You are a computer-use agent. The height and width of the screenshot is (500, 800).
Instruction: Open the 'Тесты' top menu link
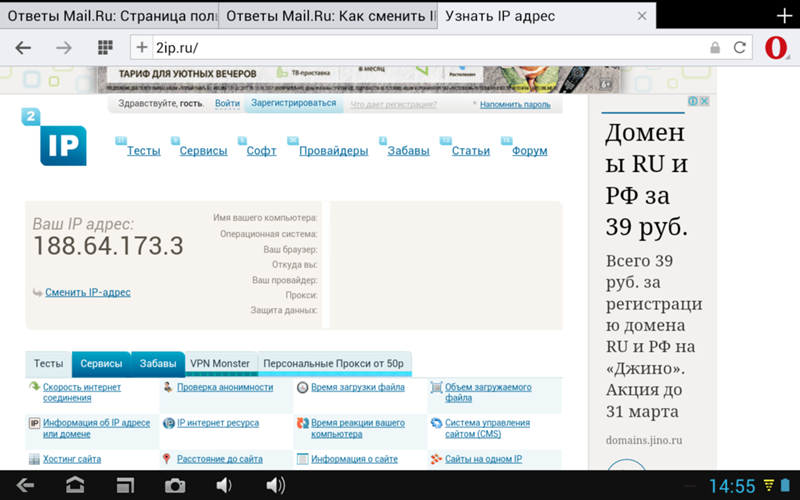point(143,151)
